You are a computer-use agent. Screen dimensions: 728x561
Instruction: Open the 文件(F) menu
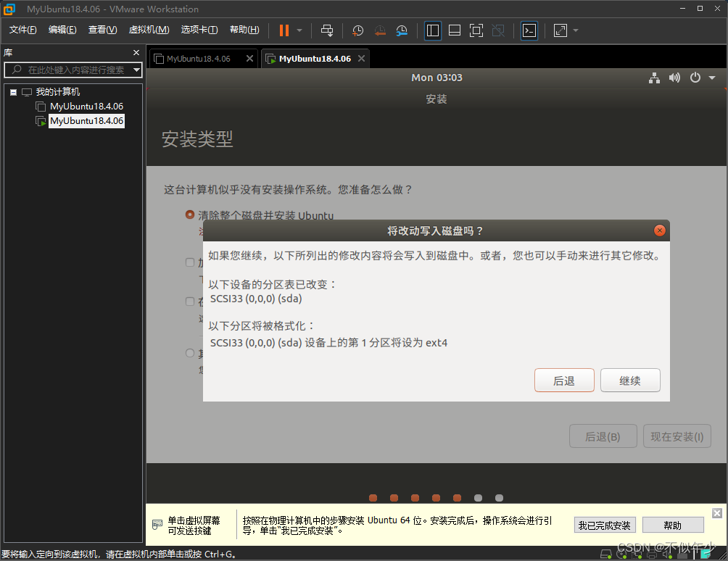tap(22, 30)
